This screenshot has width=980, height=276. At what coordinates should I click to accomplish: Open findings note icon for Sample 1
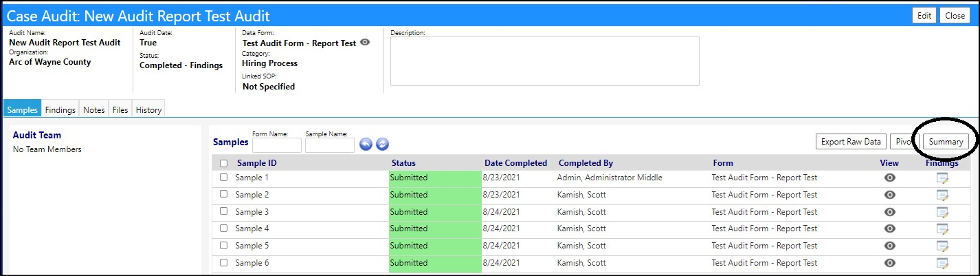[942, 178]
